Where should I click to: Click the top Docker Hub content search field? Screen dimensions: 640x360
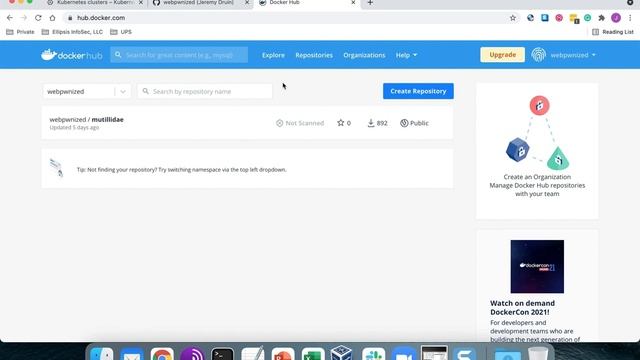(x=179, y=55)
